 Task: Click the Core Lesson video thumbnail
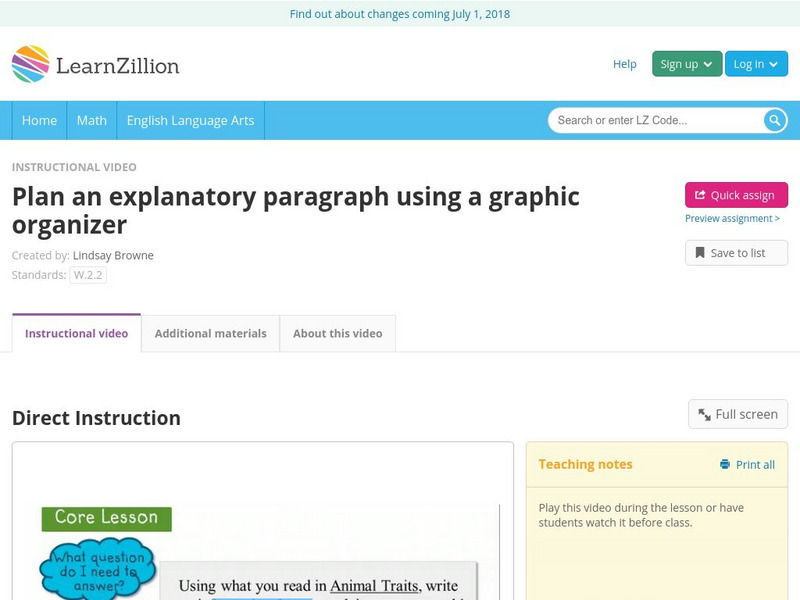pos(262,550)
